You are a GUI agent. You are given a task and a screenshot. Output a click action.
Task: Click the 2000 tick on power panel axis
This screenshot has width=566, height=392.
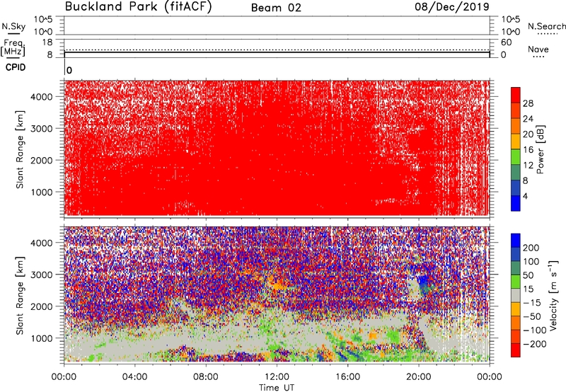42,160
